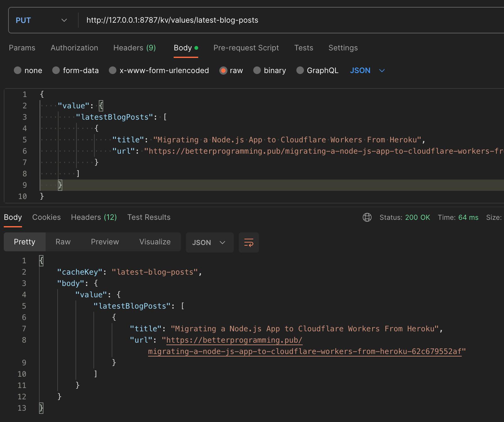
Task: Click the "latestBlogPosts" key in request editor
Action: 115,117
